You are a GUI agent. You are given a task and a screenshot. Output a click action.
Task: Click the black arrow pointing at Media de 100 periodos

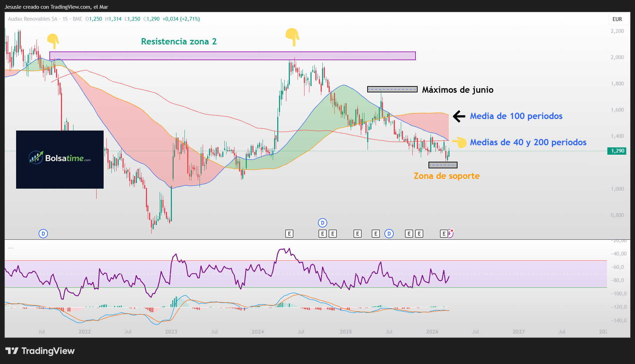tap(459, 116)
